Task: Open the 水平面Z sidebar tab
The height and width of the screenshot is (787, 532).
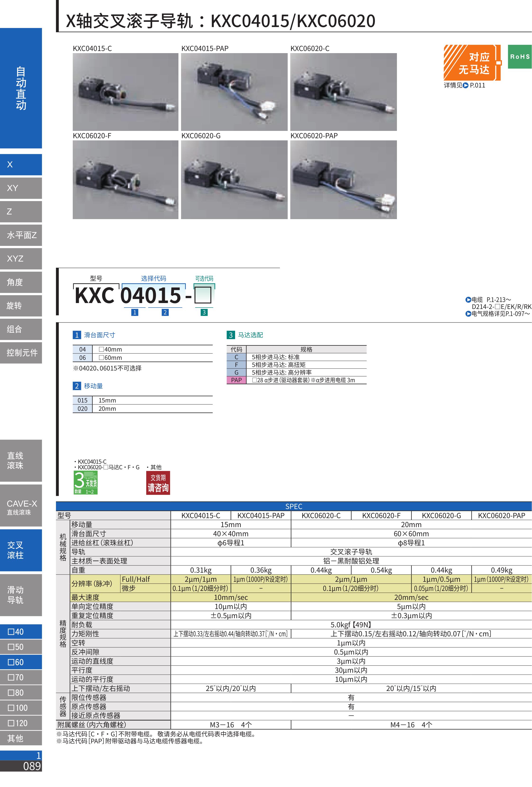Action: 21,235
